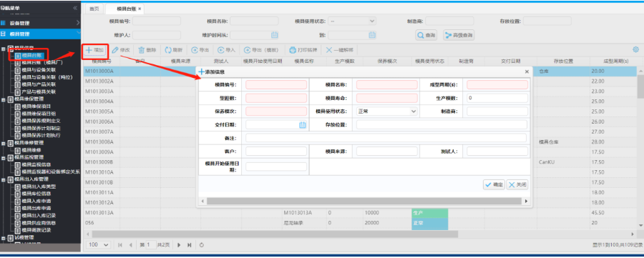Click the 关闭 button in the dialog
Image resolution: width=644 pixels, height=258 pixels.
point(517,184)
